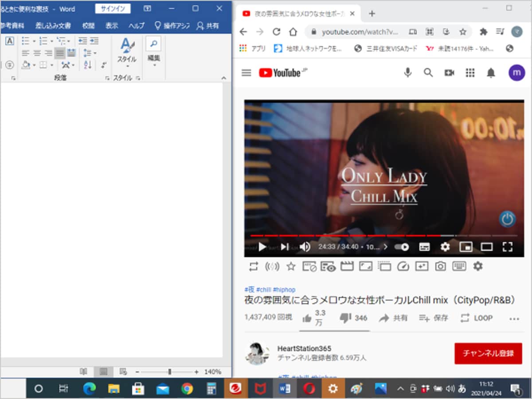
Task: Open the ヘルプ tab in Word
Action: point(137,26)
